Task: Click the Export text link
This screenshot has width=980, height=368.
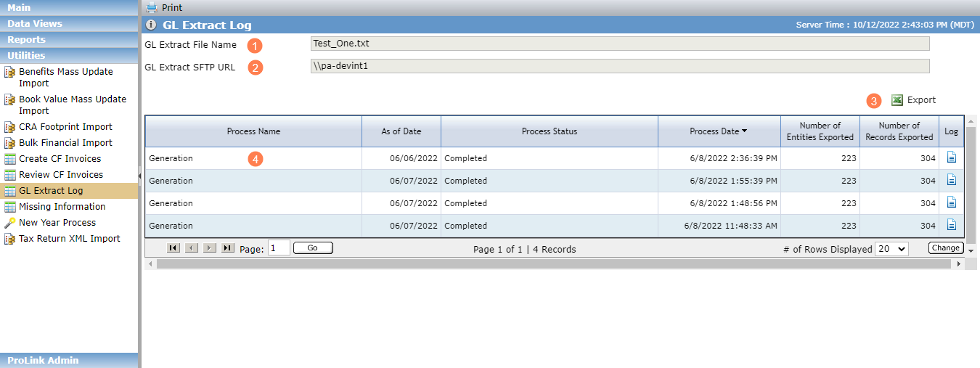Action: click(x=921, y=100)
